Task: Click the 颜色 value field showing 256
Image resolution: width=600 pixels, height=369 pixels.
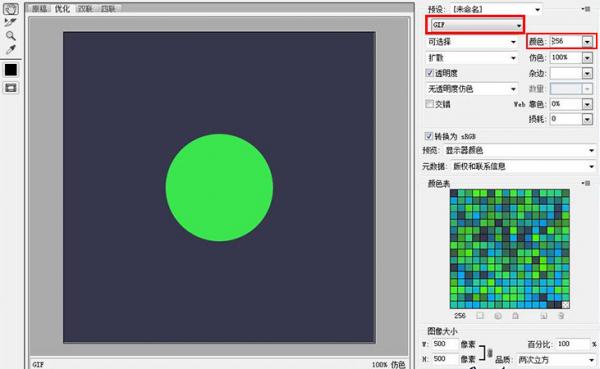Action: (x=566, y=41)
